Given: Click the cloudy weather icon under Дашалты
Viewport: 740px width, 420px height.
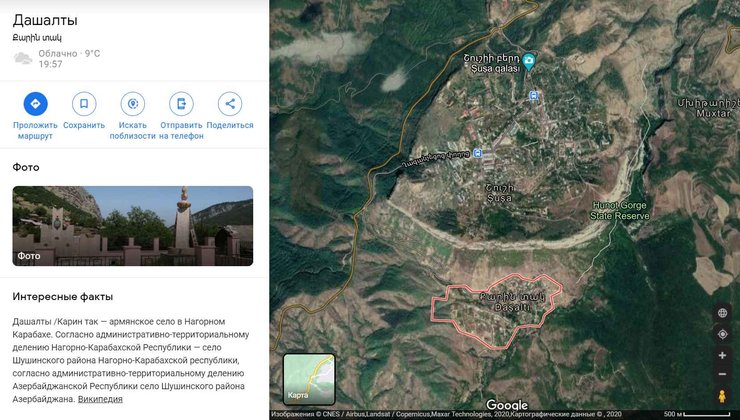Looking at the screenshot, I should click(22, 58).
